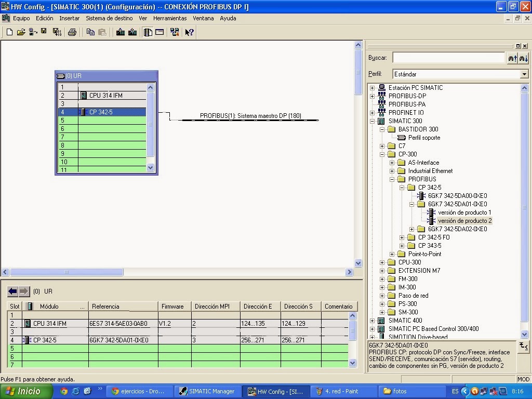
Task: Print the configuration using printer icon
Action: coord(72,32)
